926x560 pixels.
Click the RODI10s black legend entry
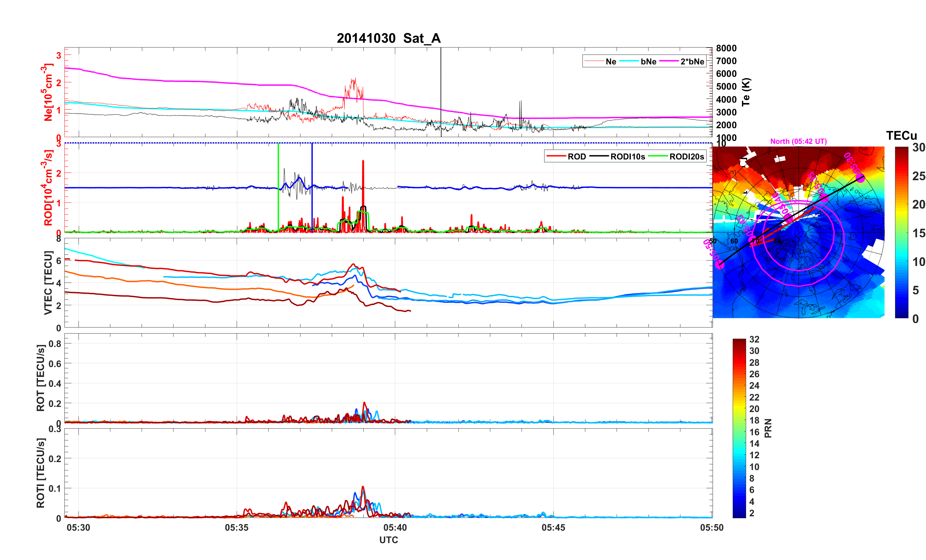coord(599,156)
